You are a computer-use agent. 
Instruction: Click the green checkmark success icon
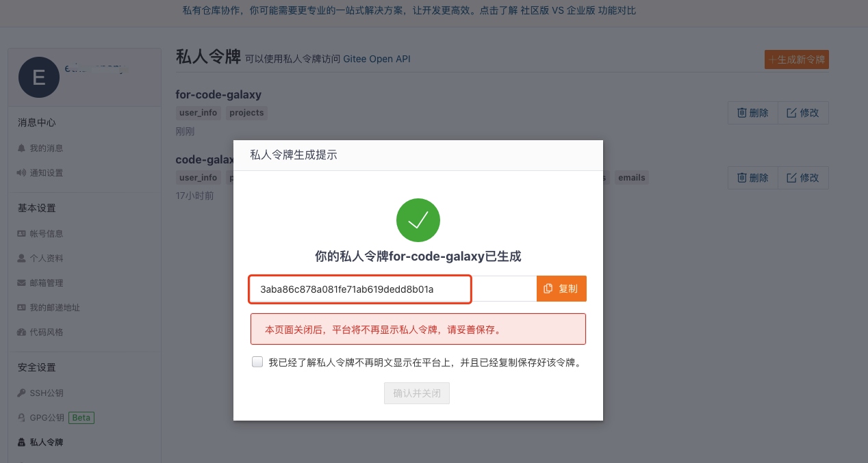click(x=418, y=220)
